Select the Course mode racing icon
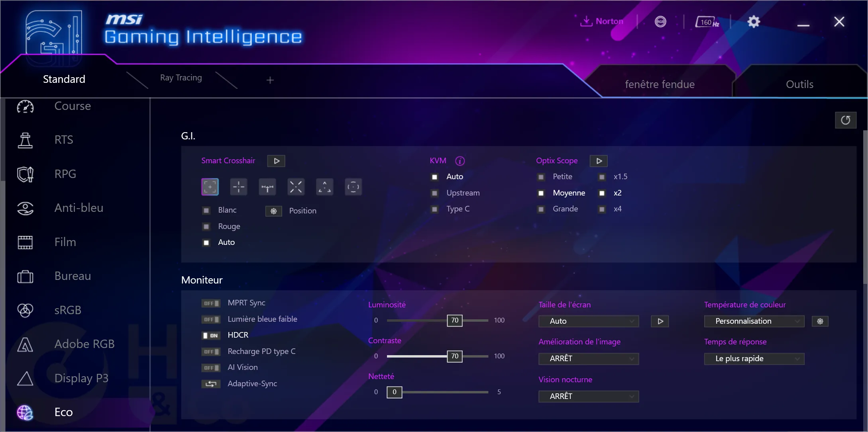This screenshot has width=868, height=432. pyautogui.click(x=25, y=107)
